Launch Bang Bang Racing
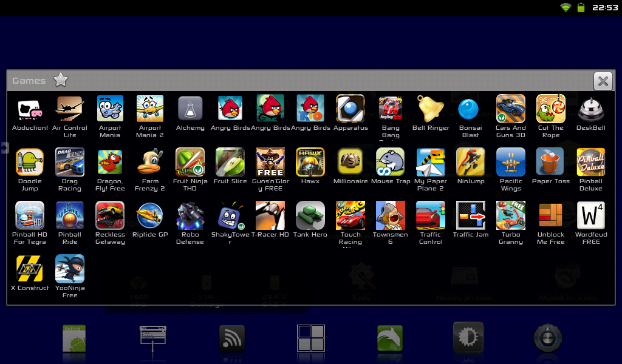The height and width of the screenshot is (364, 622). (x=391, y=109)
